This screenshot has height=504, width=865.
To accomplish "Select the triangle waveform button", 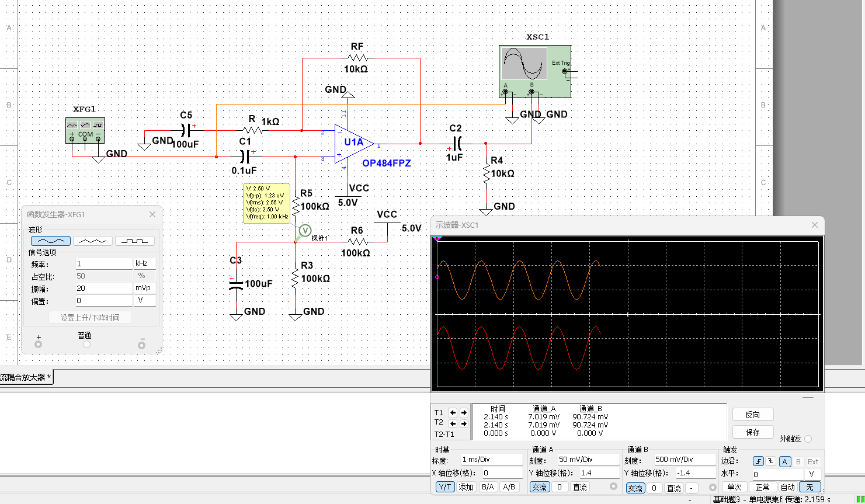I will (93, 241).
